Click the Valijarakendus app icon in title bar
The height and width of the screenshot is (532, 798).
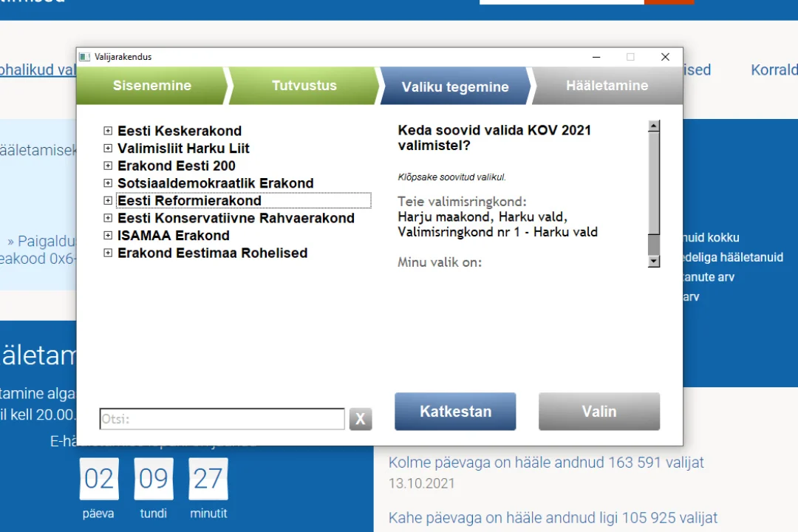click(x=85, y=57)
